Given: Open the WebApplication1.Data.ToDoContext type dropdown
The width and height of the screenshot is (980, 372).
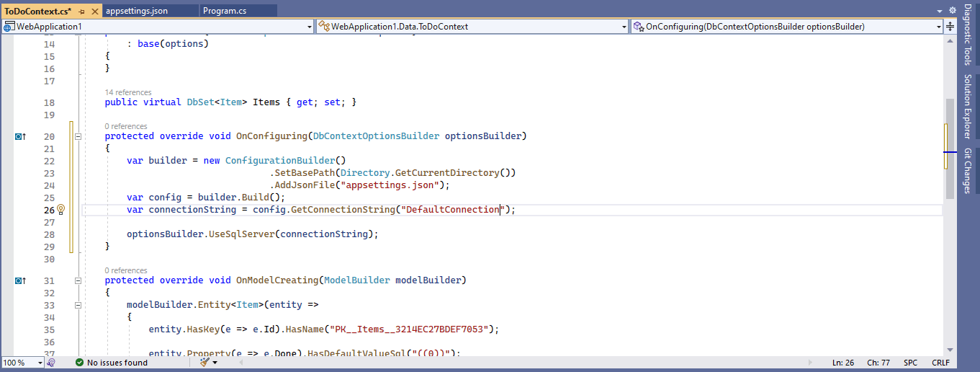Looking at the screenshot, I should pos(624,27).
